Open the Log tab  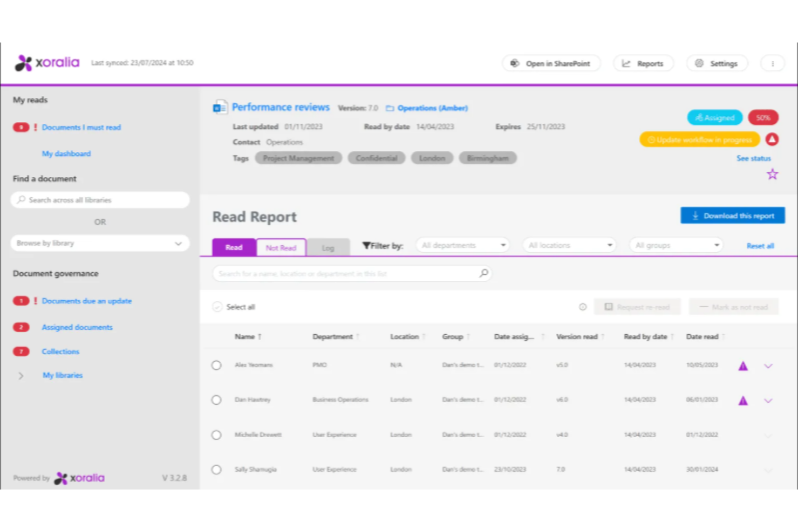tap(328, 247)
